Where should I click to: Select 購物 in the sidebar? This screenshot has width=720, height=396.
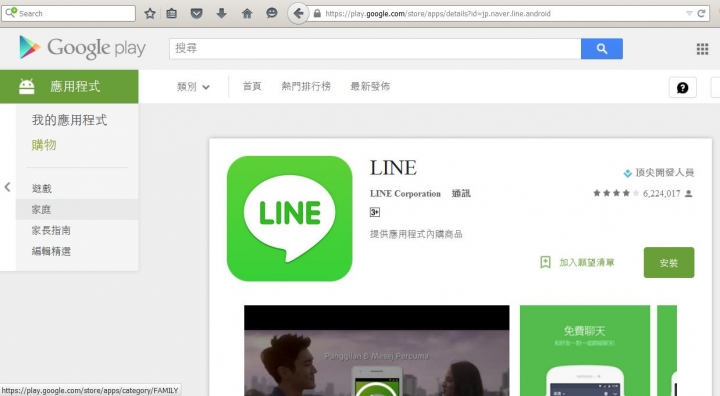44,145
